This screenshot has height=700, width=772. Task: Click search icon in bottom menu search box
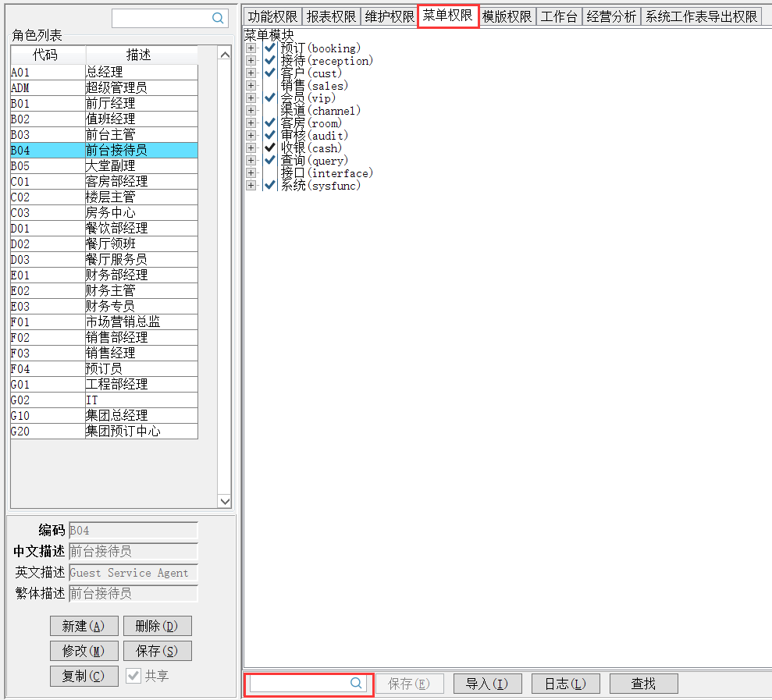coord(356,683)
